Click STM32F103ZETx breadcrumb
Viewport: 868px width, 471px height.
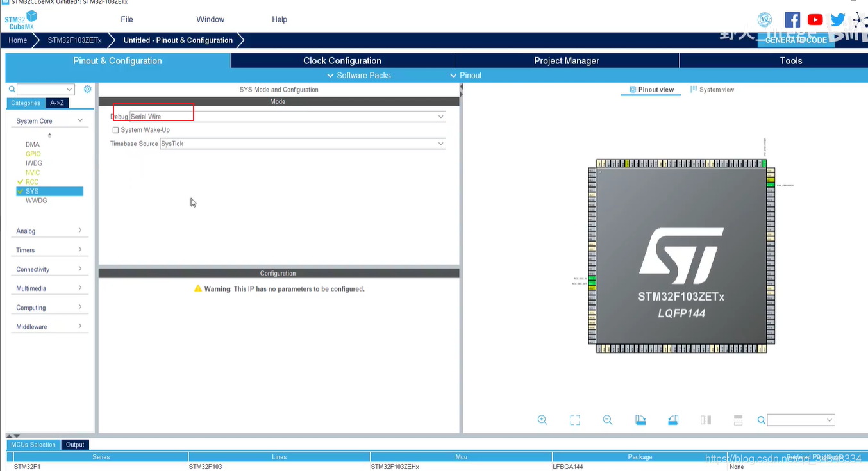point(74,40)
